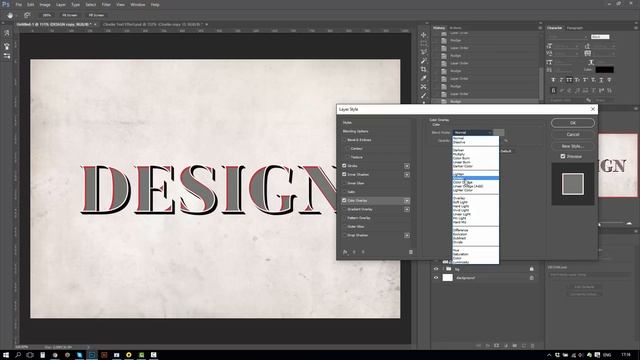Select the Lasso tool

pyautogui.click(x=424, y=52)
